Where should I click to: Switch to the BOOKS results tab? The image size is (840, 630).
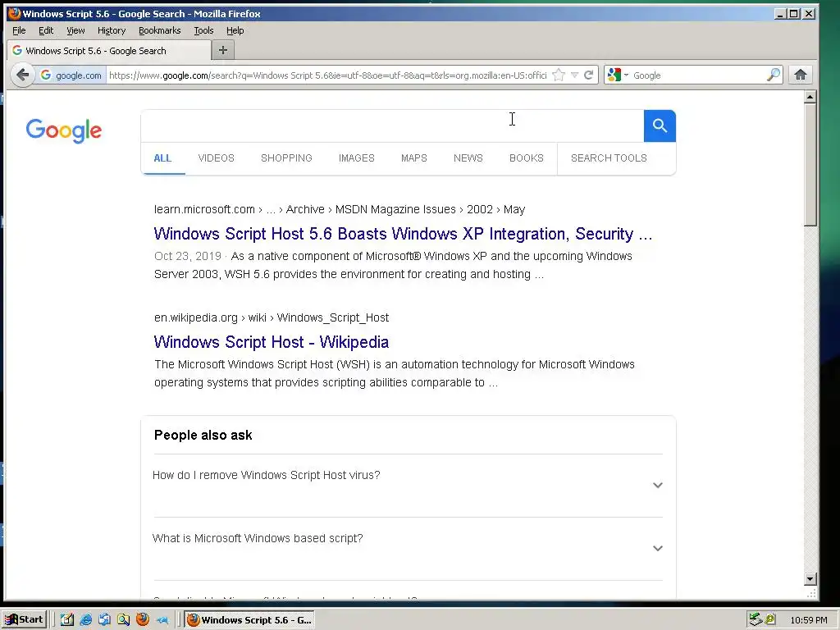click(x=527, y=158)
